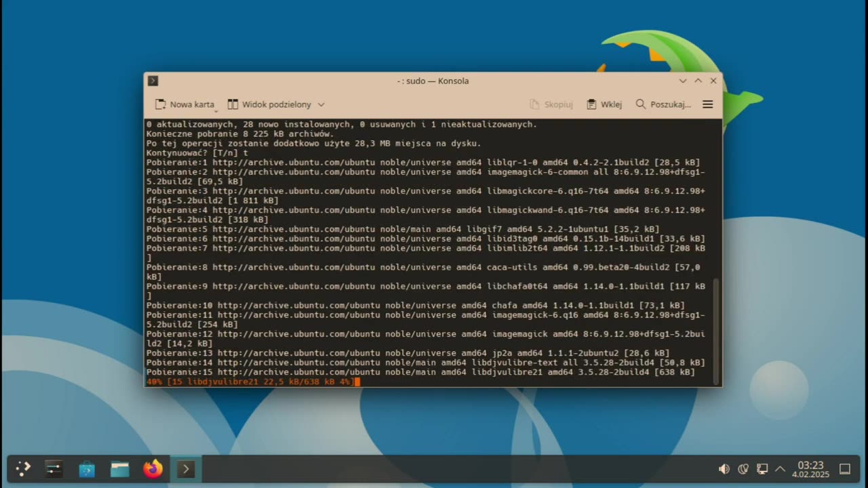Click the 'Pobieranie:13' jp2a line
Screen dimensions: 868x488
(408, 353)
